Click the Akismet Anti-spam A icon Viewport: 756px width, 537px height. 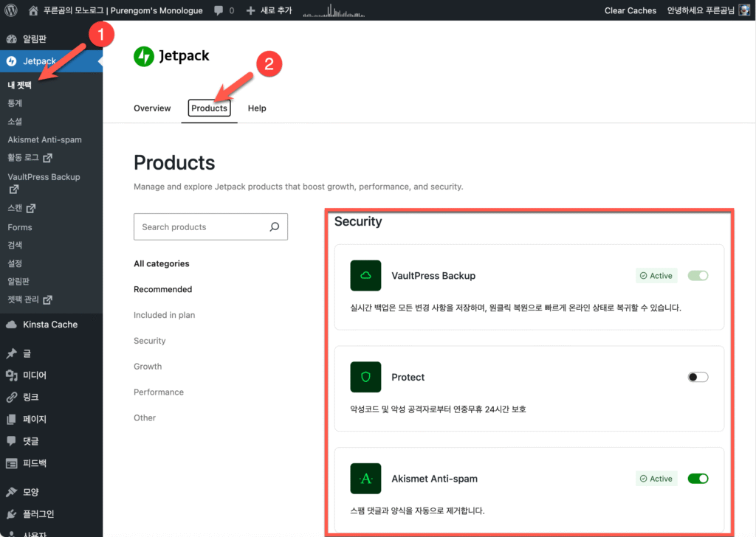[365, 479]
